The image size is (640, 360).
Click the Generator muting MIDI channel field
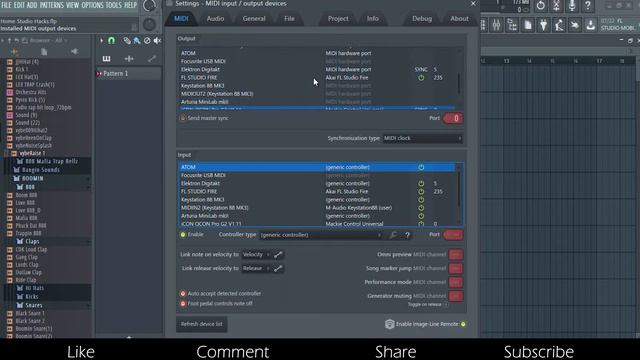(456, 296)
